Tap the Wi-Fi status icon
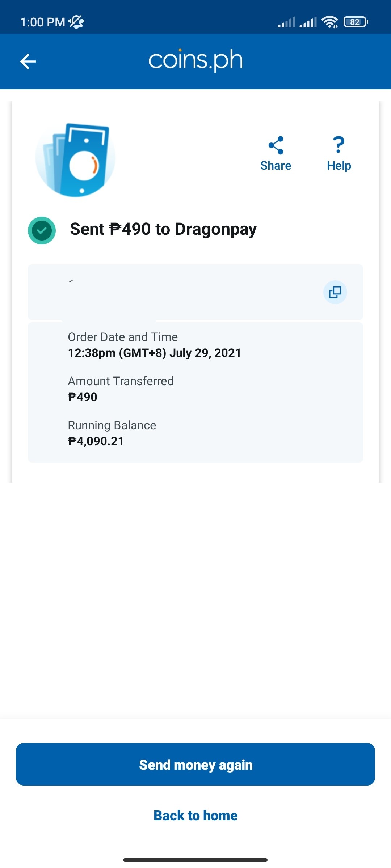Screen dimensions: 391x868 tap(330, 22)
